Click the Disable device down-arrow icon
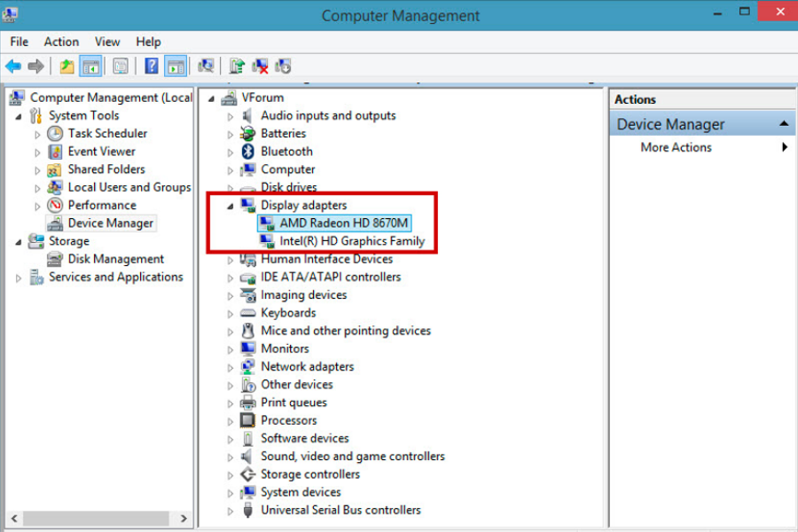Image resolution: width=798 pixels, height=532 pixels. tap(284, 66)
